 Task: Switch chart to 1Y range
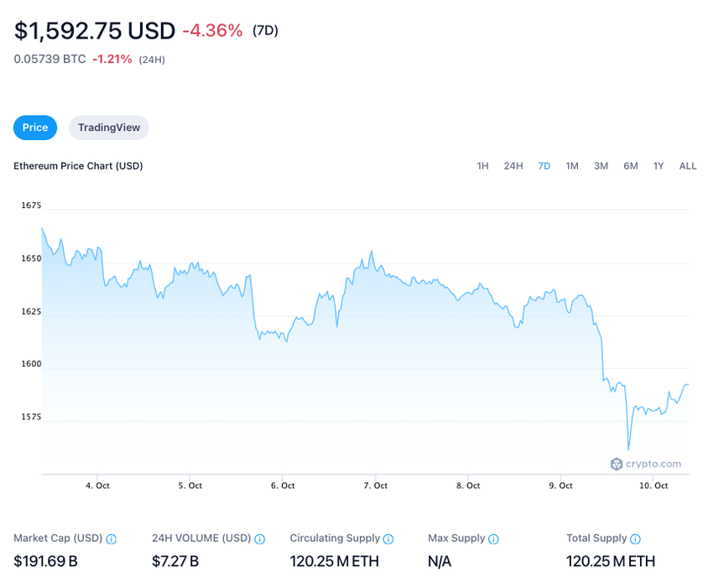(x=658, y=166)
